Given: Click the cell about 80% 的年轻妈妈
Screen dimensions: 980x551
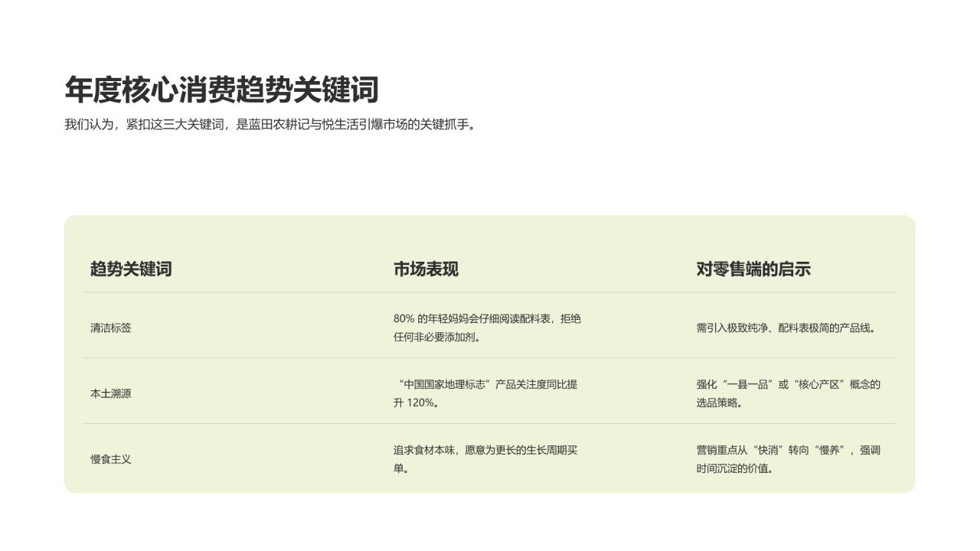Looking at the screenshot, I should [487, 328].
